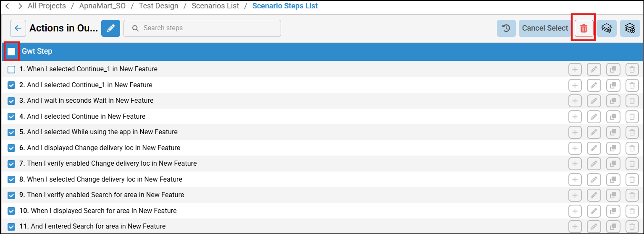Uncheck the checkbox for step 4
Viewport: 644px width, 234px height.
coord(11,117)
